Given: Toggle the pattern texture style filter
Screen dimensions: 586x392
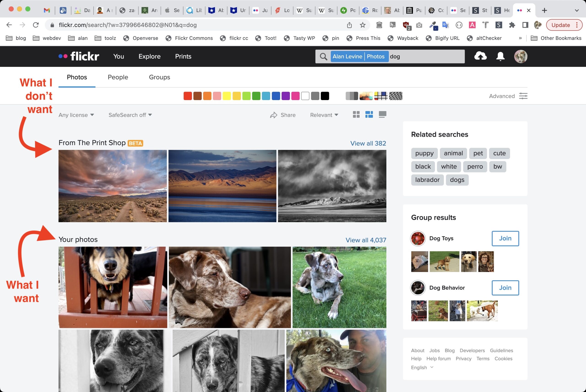Looking at the screenshot, I should [395, 96].
